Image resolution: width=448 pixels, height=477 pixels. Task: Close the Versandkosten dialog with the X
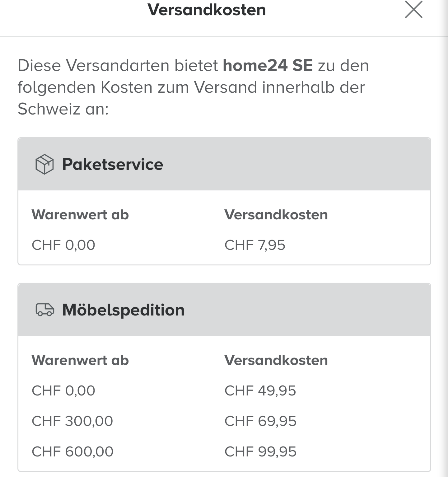tap(413, 10)
